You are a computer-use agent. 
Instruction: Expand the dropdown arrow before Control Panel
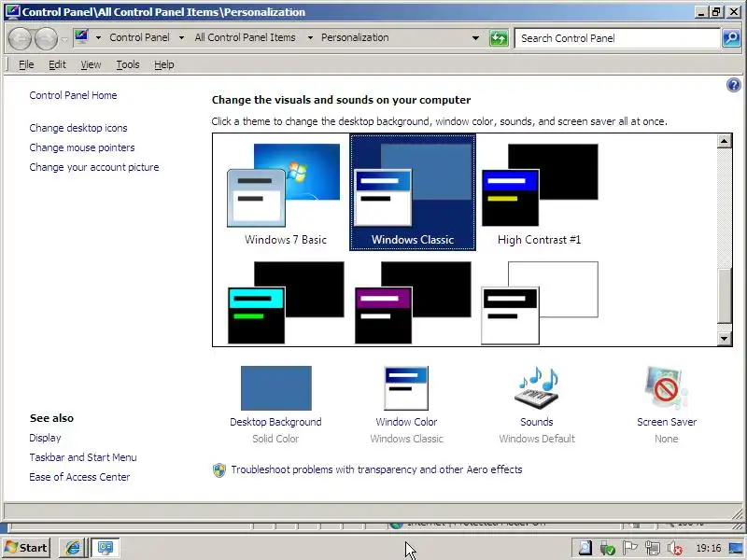click(x=98, y=37)
